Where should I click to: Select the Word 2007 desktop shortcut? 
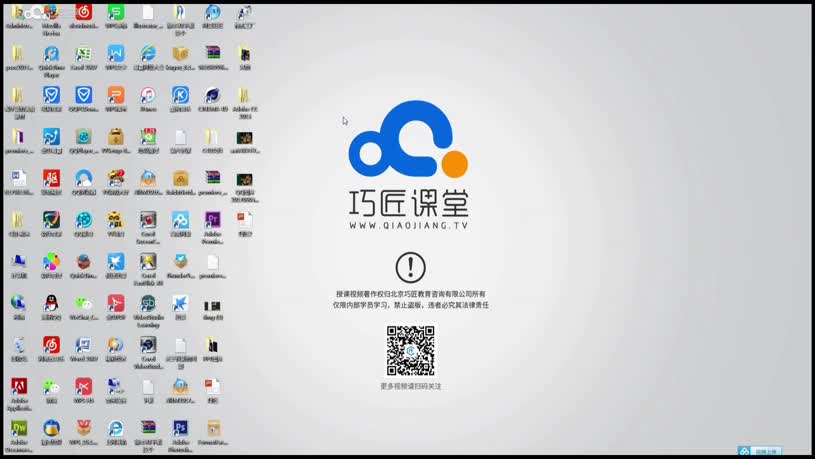84,345
